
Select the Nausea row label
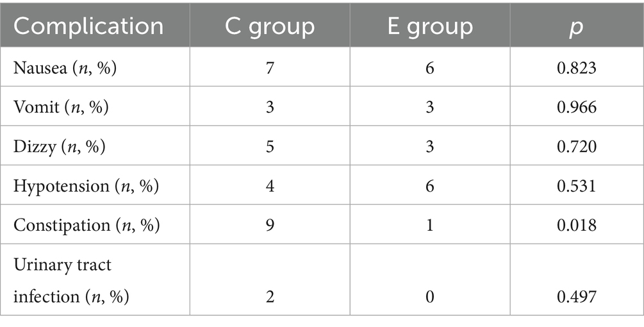click(65, 68)
